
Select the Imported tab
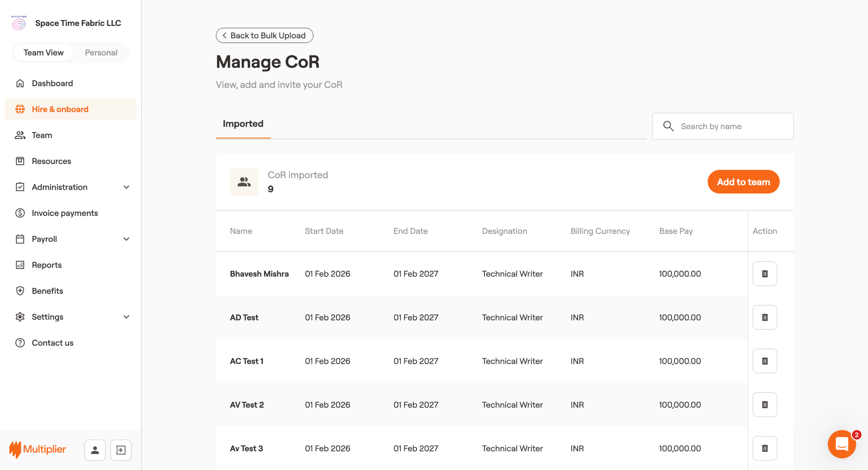point(243,124)
